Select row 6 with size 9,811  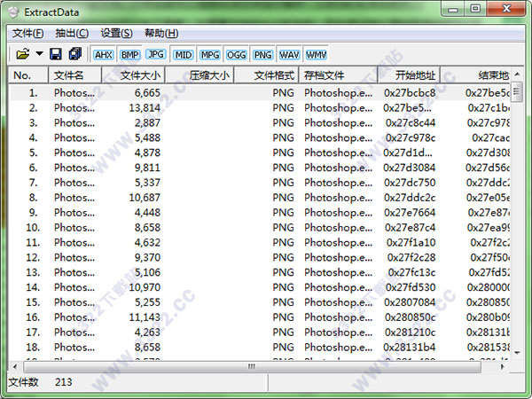pos(260,168)
